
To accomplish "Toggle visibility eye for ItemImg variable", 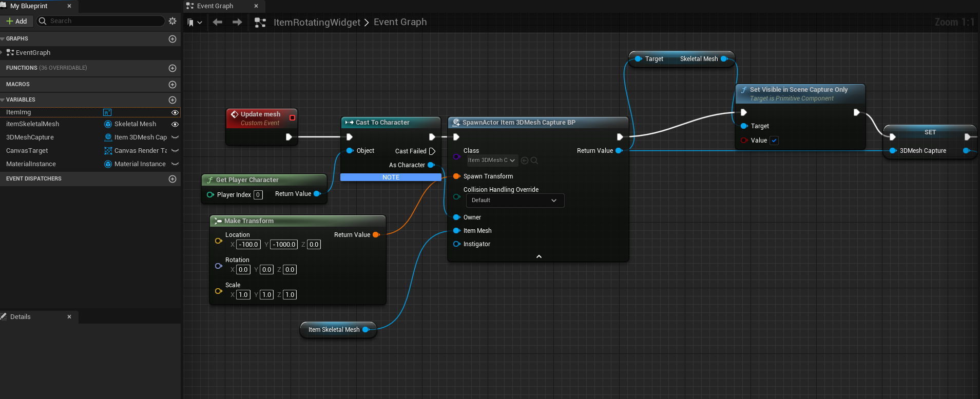I will (x=175, y=112).
